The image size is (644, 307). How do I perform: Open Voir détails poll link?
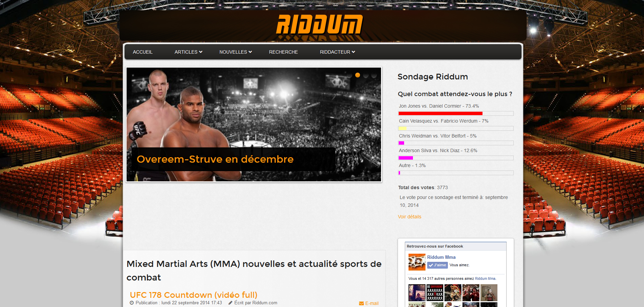click(x=410, y=217)
